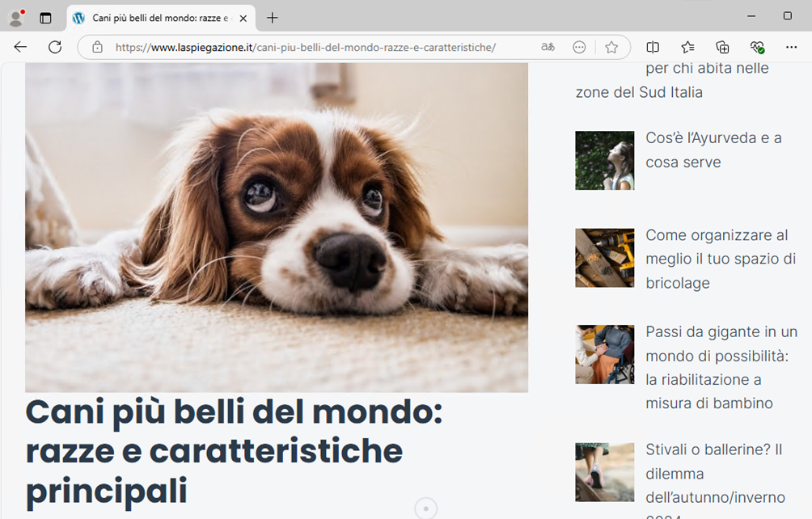Open the profile avatar menu
The image size is (812, 519).
click(x=15, y=18)
